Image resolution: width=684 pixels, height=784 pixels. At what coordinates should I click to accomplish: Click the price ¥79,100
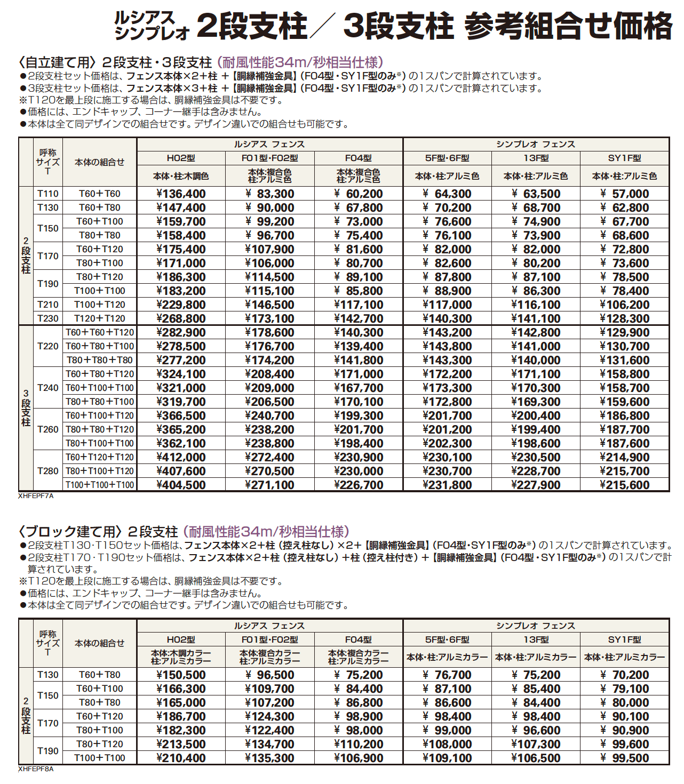(x=624, y=689)
